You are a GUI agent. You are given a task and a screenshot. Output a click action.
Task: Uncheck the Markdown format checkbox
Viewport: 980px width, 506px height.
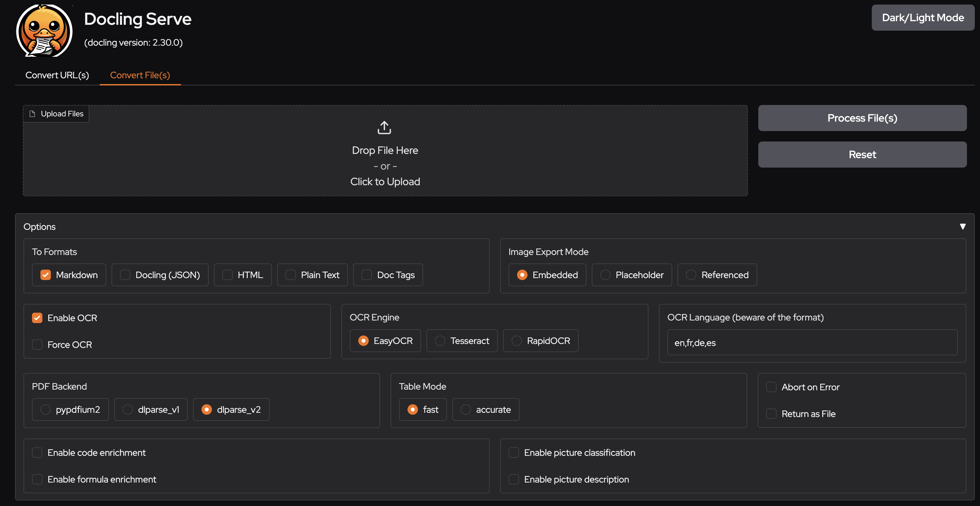[46, 275]
